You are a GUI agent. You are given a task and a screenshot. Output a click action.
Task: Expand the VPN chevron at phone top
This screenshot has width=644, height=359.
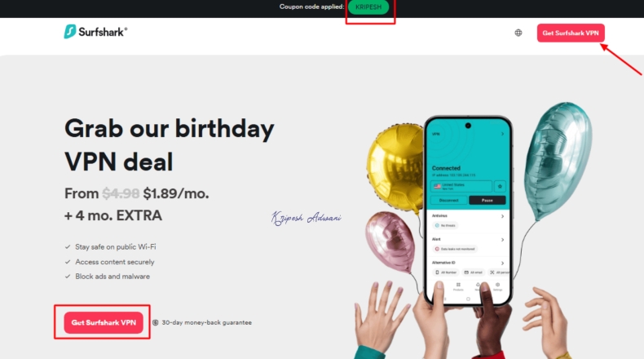tap(502, 134)
